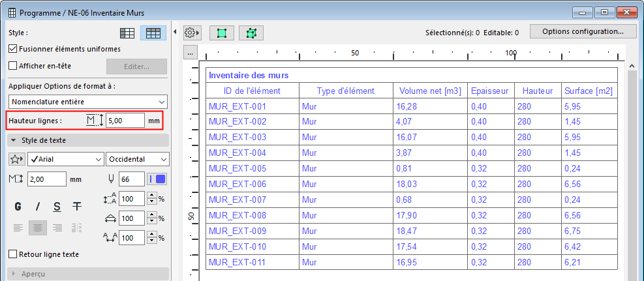Decrease the line spacing percentage with down arrow
Image resolution: width=644 pixels, height=281 pixels.
click(152, 202)
